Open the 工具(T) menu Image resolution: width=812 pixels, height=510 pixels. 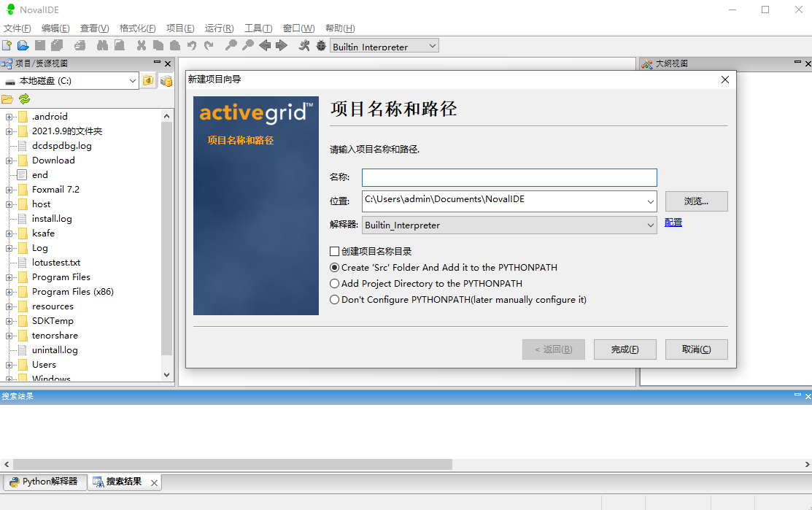258,28
